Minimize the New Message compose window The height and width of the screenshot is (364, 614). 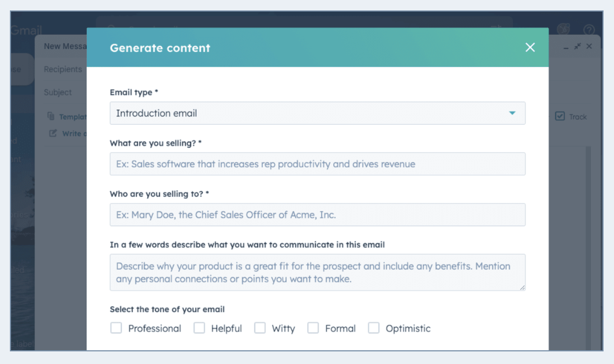[x=566, y=47]
